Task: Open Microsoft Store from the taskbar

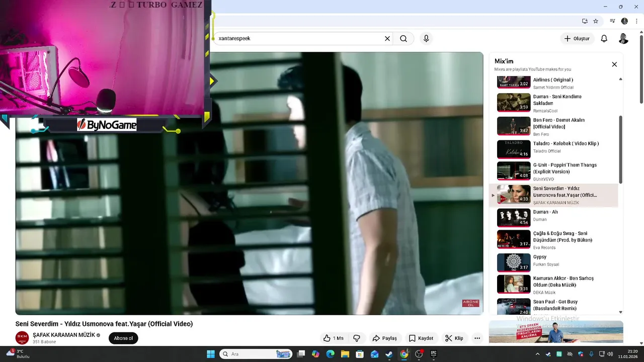Action: [360, 354]
